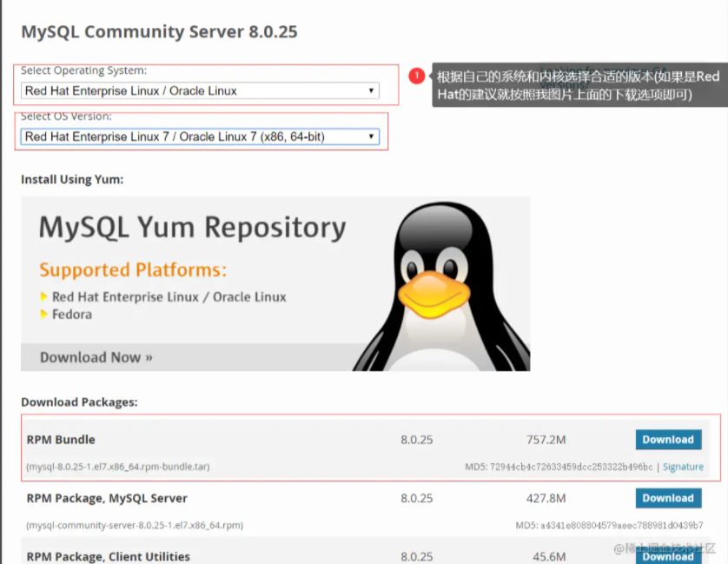Click the yellow arrow bullet beside Red Hat platform

point(44,296)
